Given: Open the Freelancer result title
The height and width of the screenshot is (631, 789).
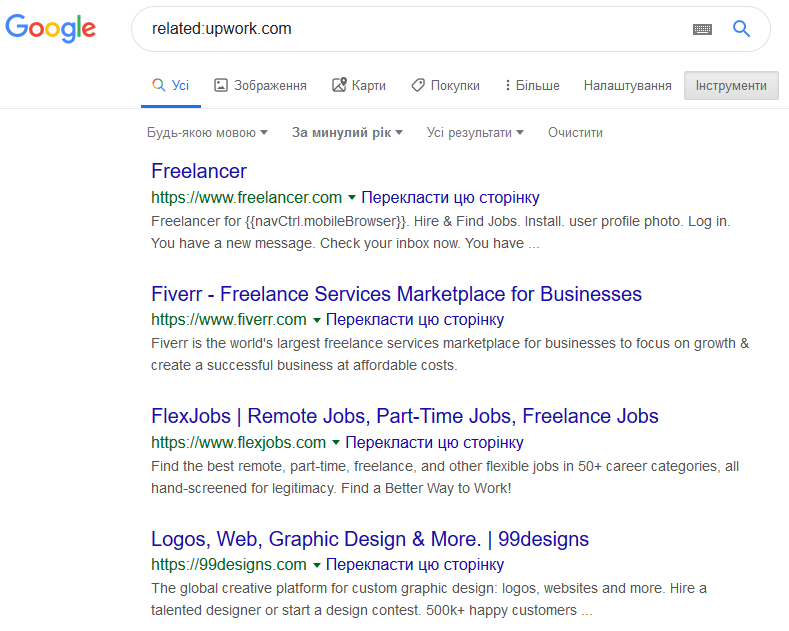Looking at the screenshot, I should point(199,171).
